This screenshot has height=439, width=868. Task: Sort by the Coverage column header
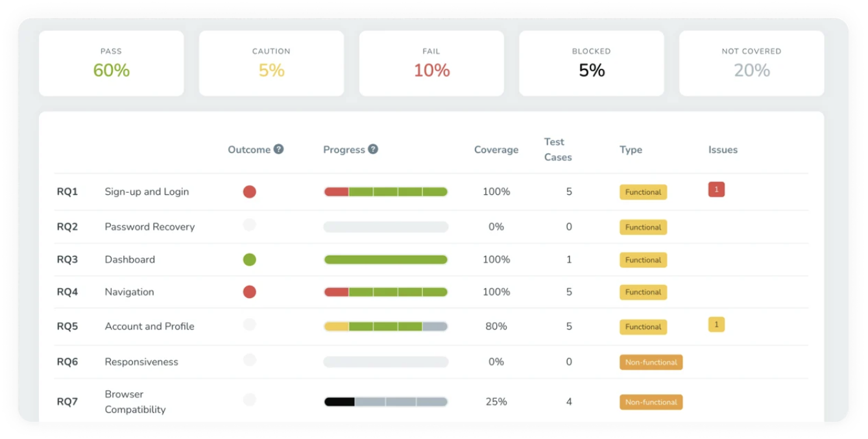(496, 149)
